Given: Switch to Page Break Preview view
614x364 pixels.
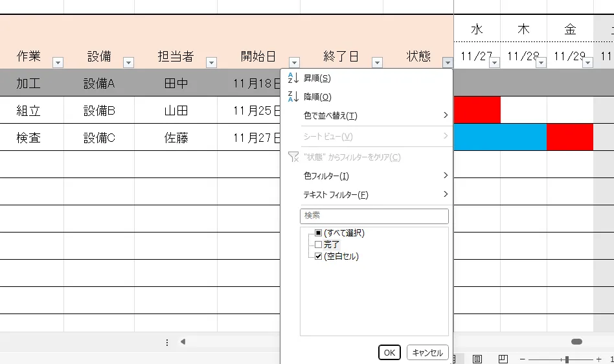Looking at the screenshot, I should [503, 359].
